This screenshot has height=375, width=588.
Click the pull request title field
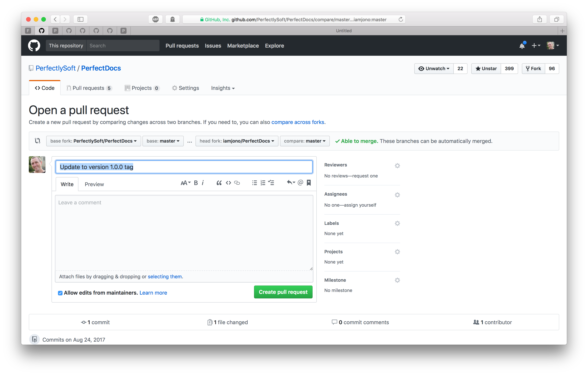[184, 167]
